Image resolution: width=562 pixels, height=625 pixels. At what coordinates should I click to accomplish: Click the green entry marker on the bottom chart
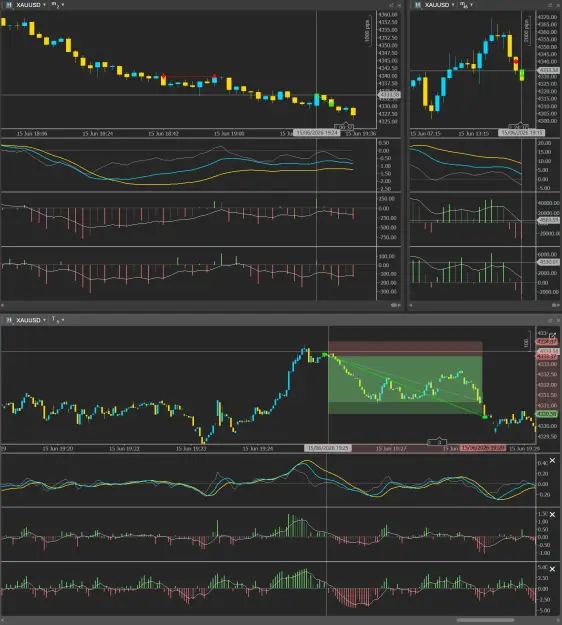point(325,354)
